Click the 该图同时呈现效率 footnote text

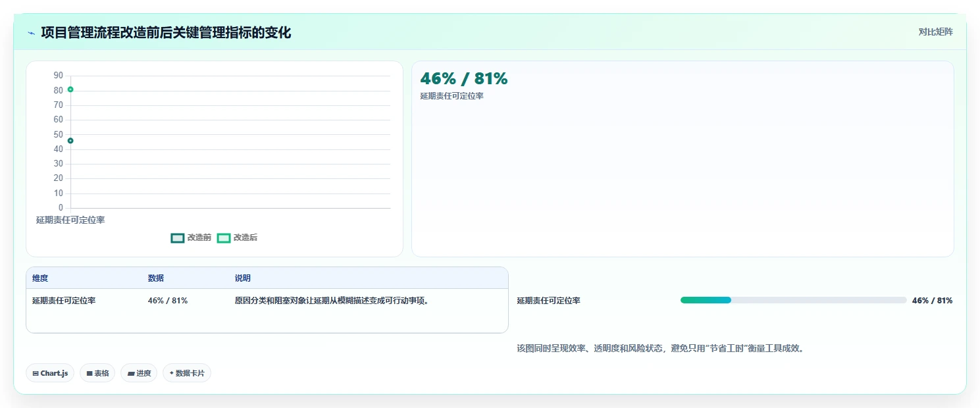(661, 349)
